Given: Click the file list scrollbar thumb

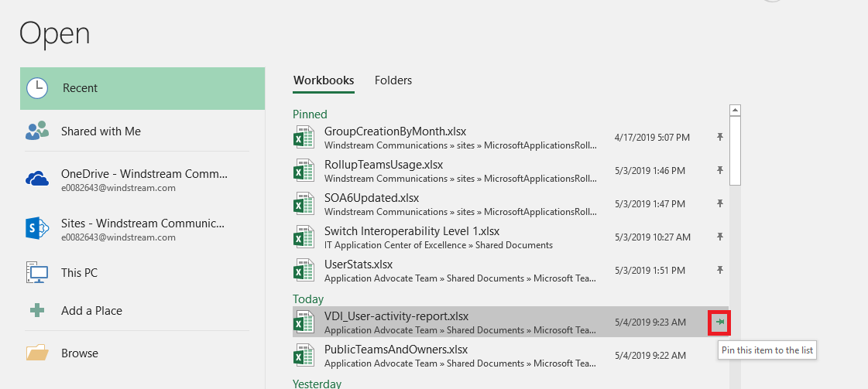Looking at the screenshot, I should coord(735,150).
